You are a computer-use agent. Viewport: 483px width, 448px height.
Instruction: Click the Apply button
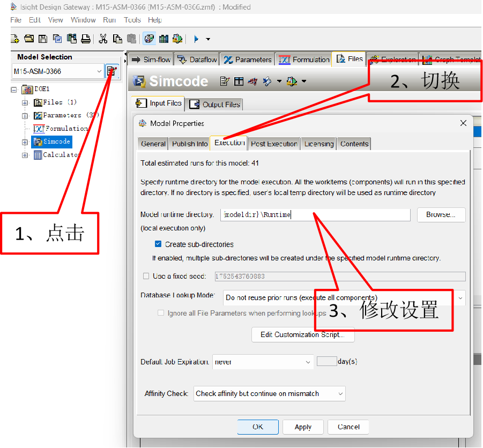(x=303, y=427)
